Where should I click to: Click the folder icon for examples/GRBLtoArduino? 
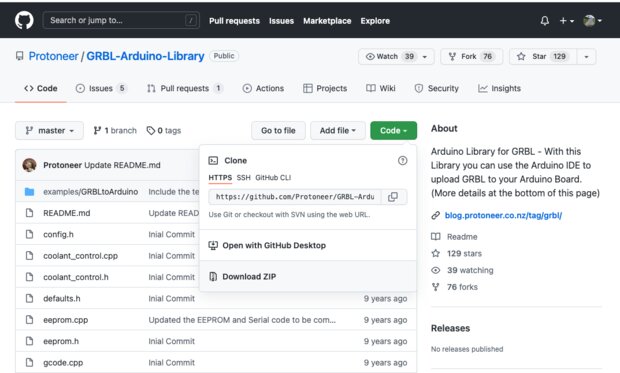pos(29,192)
